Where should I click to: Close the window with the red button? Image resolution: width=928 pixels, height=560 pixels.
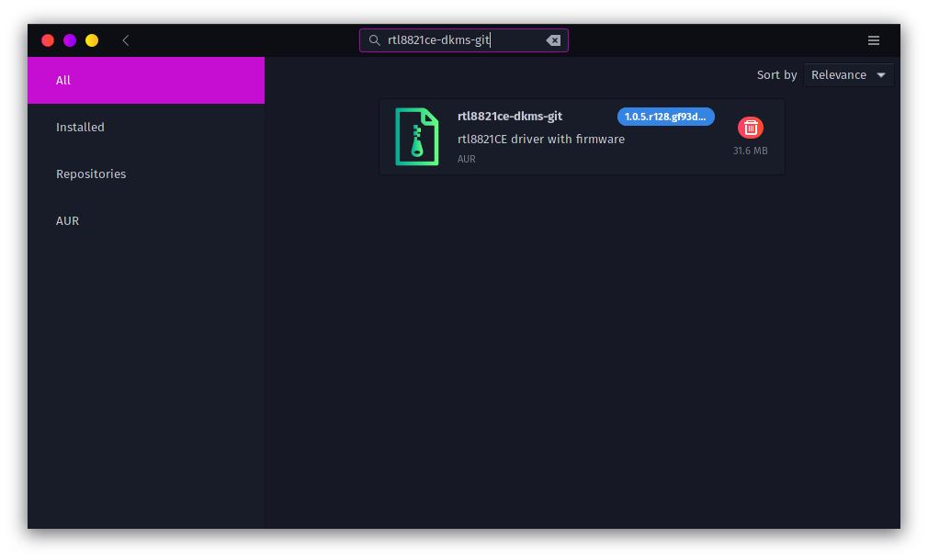point(48,40)
